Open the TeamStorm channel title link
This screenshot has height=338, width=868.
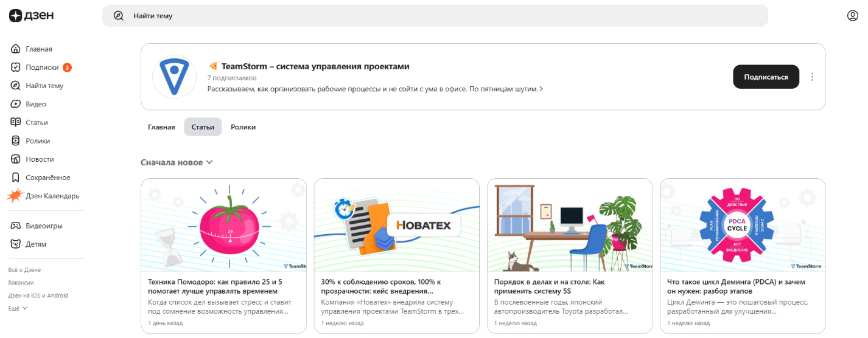315,66
